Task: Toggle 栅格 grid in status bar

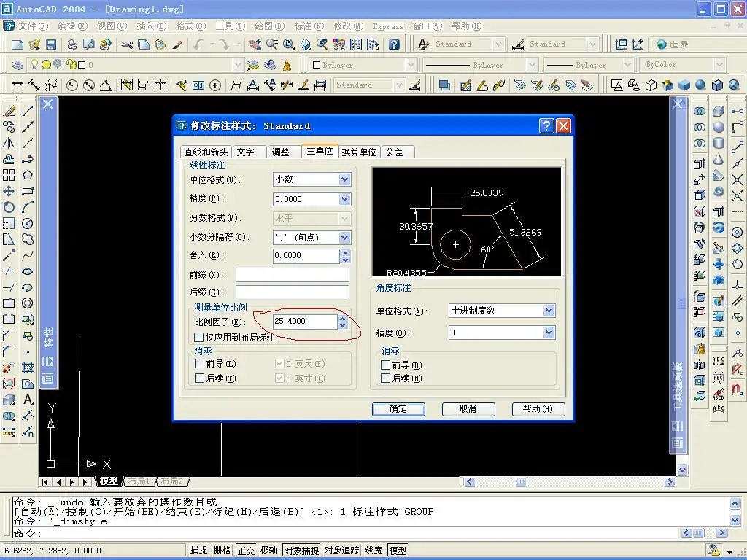Action: 222,551
